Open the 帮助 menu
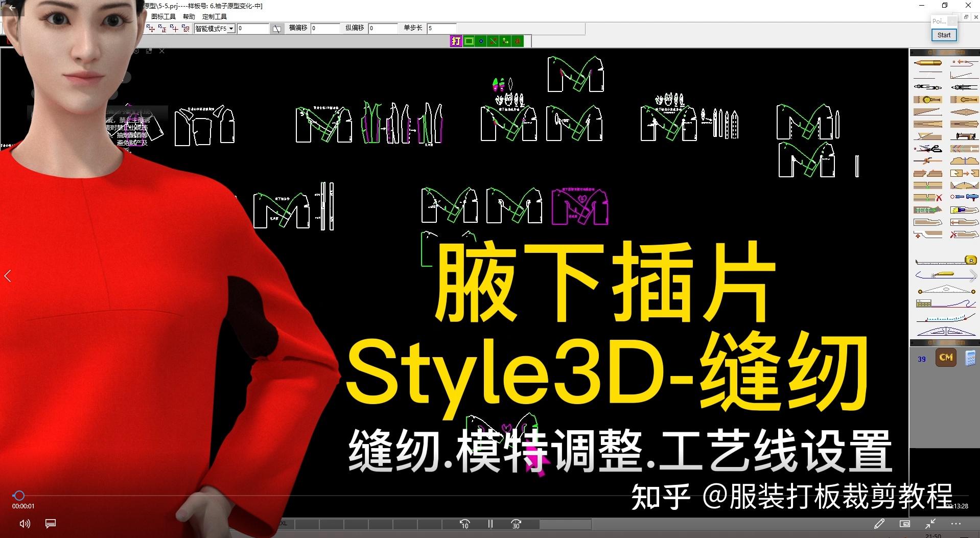Viewport: 980px width, 538px height. tap(189, 16)
